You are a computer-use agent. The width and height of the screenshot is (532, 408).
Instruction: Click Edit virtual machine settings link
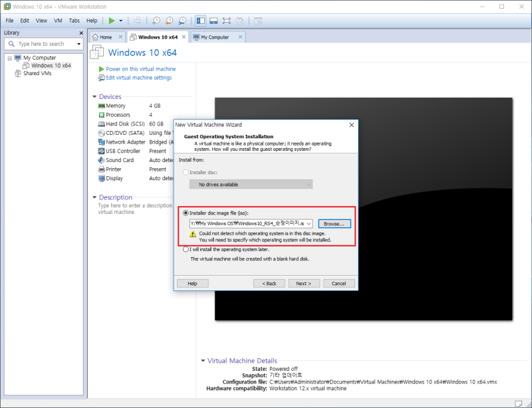pyautogui.click(x=138, y=78)
